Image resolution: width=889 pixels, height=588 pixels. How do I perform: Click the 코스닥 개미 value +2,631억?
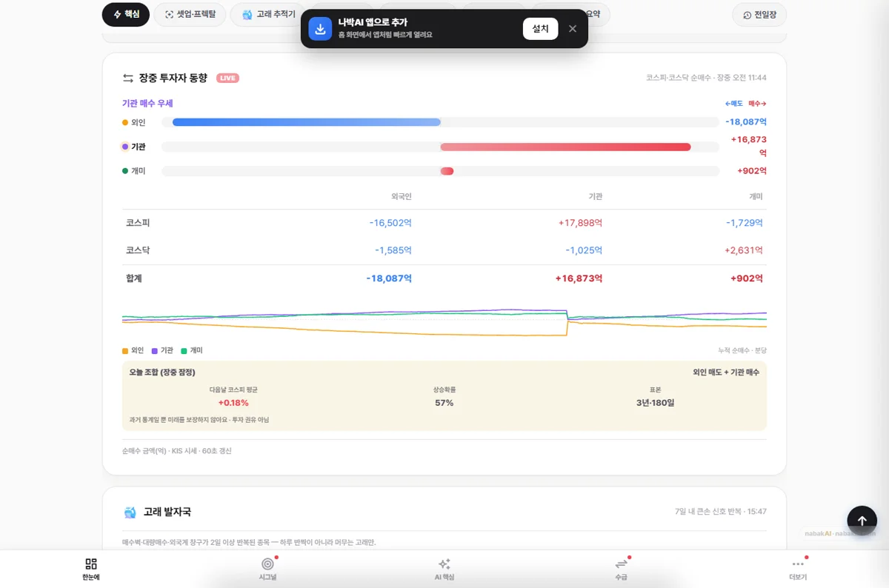pos(743,250)
